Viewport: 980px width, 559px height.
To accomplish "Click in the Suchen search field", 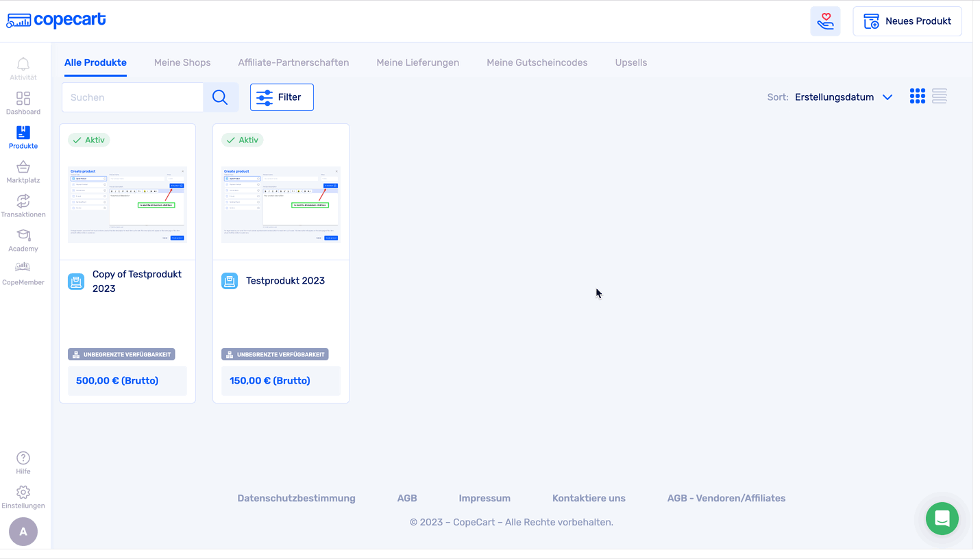I will tap(133, 97).
